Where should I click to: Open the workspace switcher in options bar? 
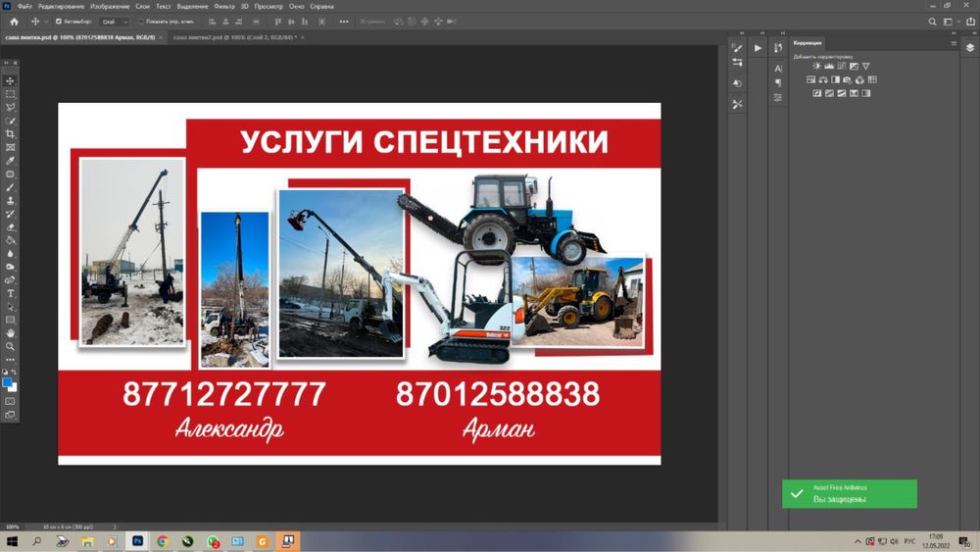(950, 22)
